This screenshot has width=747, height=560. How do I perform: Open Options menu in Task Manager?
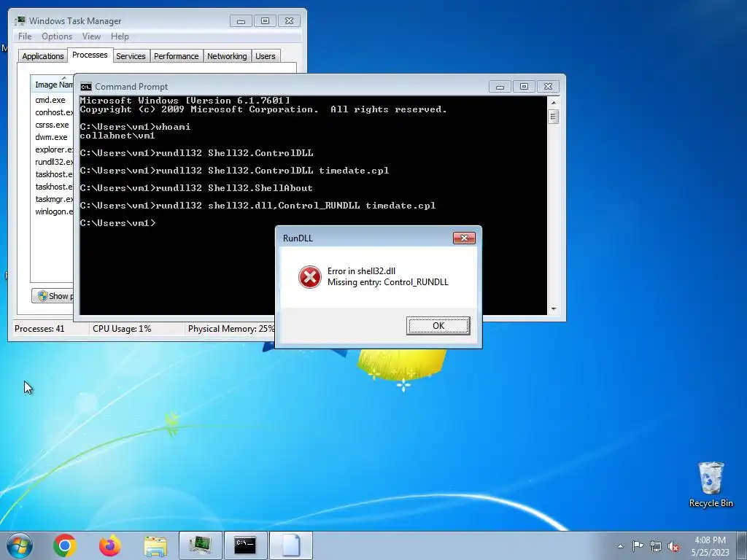point(57,36)
